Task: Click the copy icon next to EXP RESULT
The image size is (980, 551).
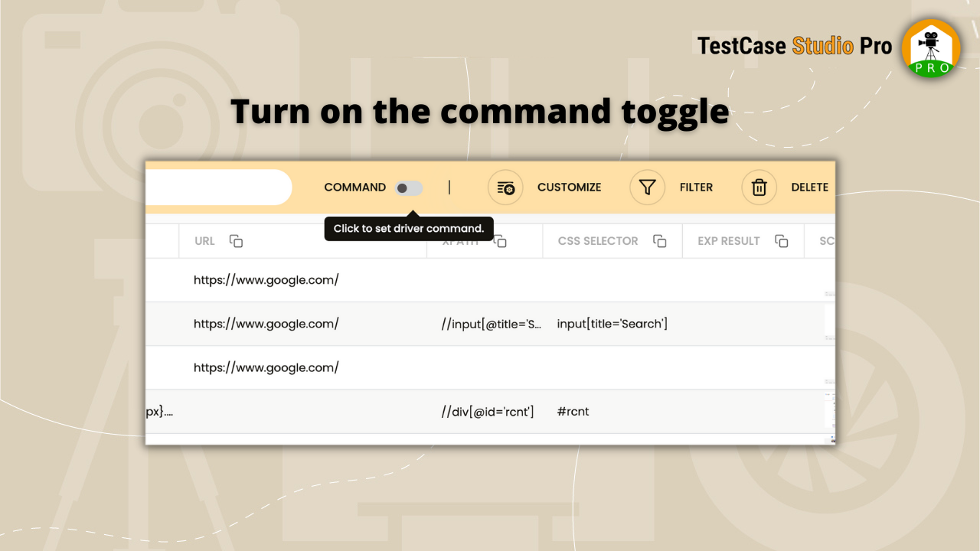Action: point(782,240)
